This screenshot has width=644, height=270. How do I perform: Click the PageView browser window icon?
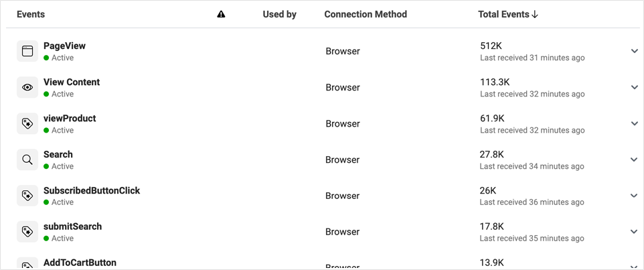27,52
